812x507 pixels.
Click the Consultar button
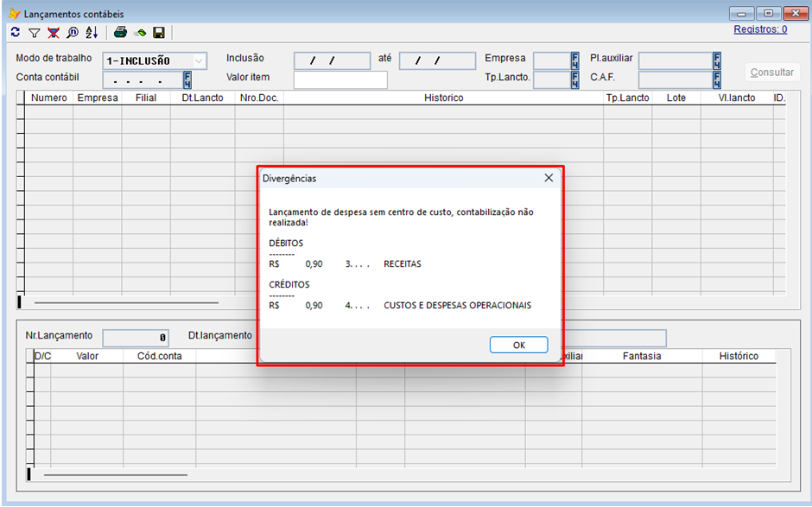point(771,73)
